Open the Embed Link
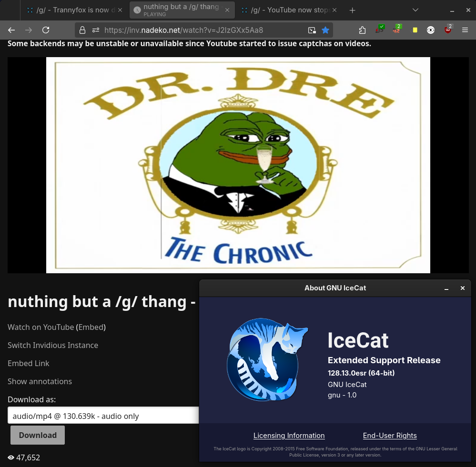 point(28,363)
